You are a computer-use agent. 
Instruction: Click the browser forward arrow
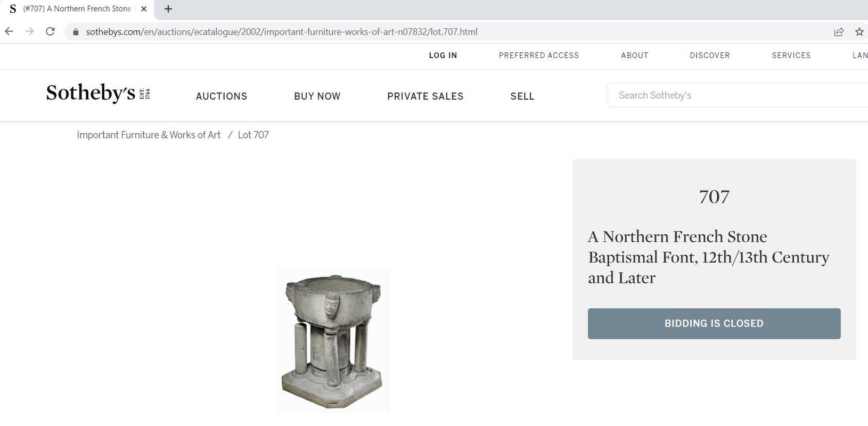(x=29, y=31)
